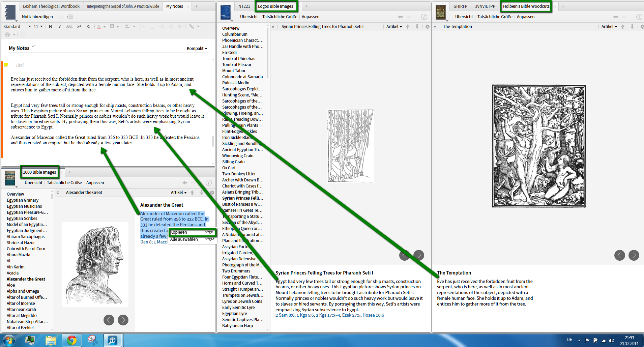The height and width of the screenshot is (347, 644).
Task: Select Egyptian Lyre in the image list
Action: click(235, 314)
